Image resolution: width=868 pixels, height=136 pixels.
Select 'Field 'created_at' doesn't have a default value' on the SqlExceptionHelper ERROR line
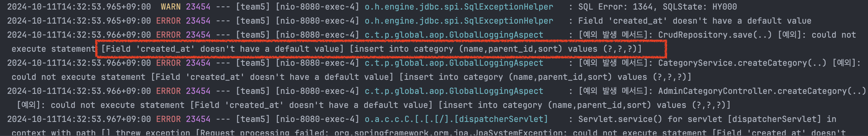pos(694,21)
